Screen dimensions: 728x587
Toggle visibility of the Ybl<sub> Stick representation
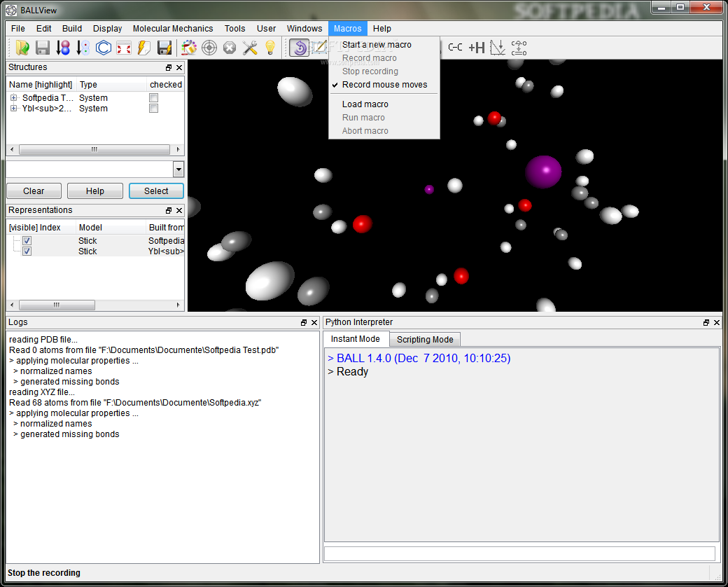pyautogui.click(x=27, y=251)
